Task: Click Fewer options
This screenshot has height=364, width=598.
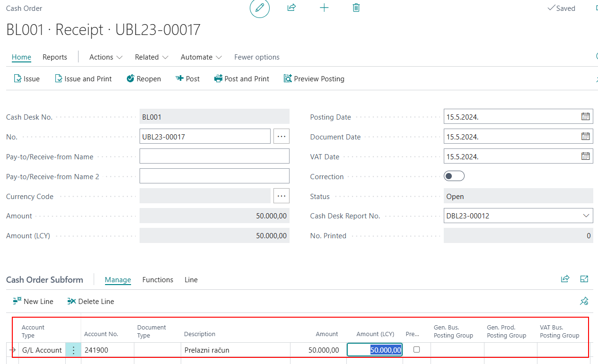Action: pos(257,57)
